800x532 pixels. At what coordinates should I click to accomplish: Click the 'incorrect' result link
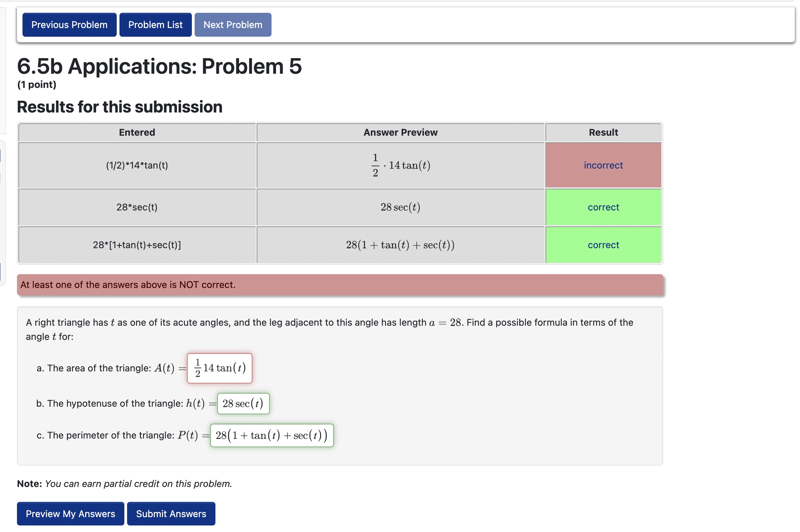click(x=603, y=165)
